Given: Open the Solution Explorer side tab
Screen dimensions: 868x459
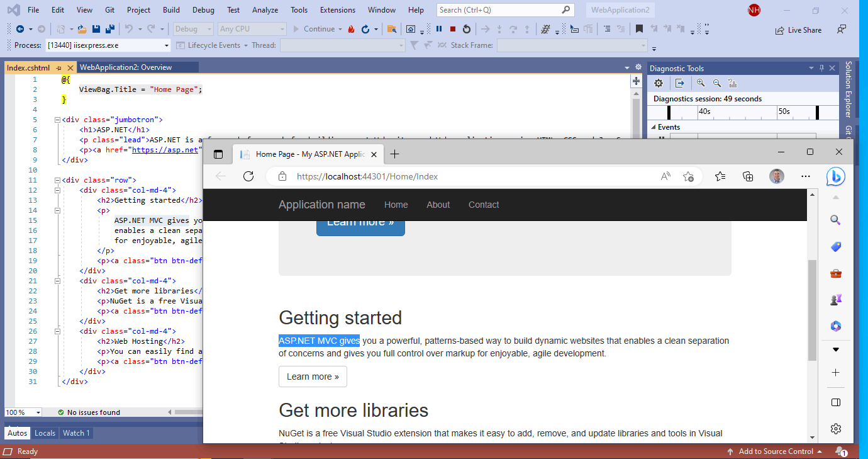Looking at the screenshot, I should click(x=848, y=89).
